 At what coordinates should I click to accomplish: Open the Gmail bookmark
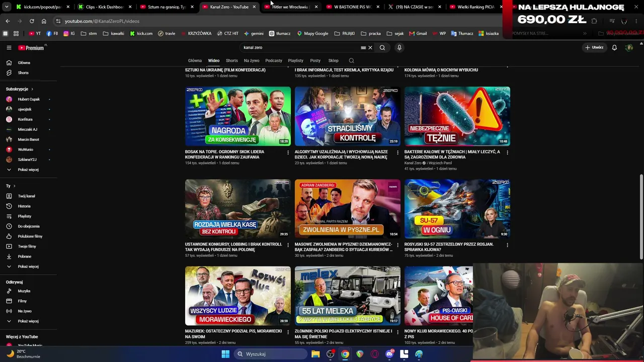coord(418,34)
